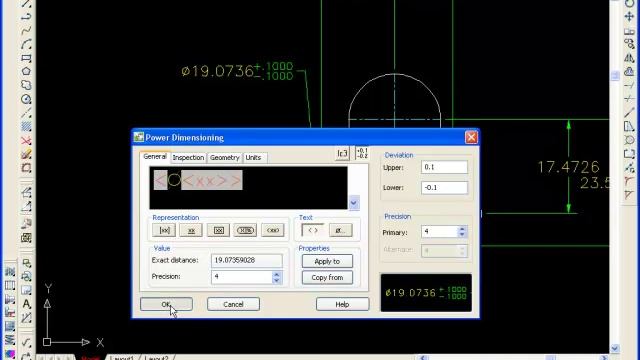Toggle the tolerance +0.1/-0.2 deviation button
Image resolution: width=640 pixels, height=360 pixels.
362,153
